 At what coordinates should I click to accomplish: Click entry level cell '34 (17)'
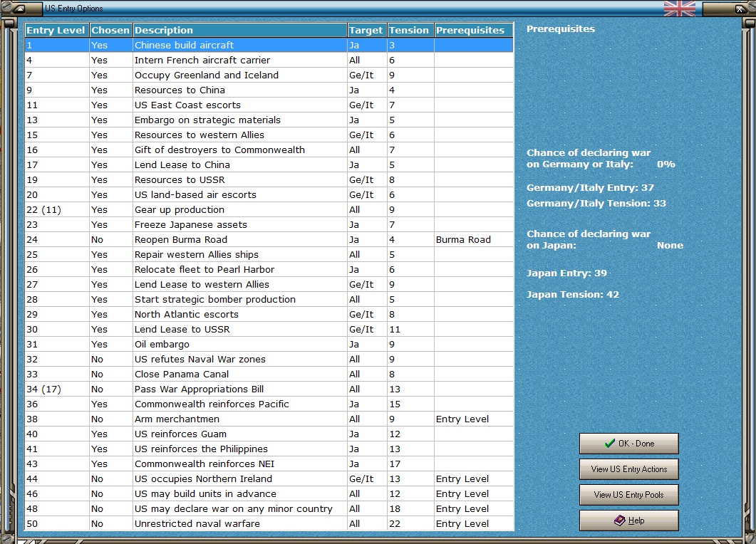click(x=57, y=389)
